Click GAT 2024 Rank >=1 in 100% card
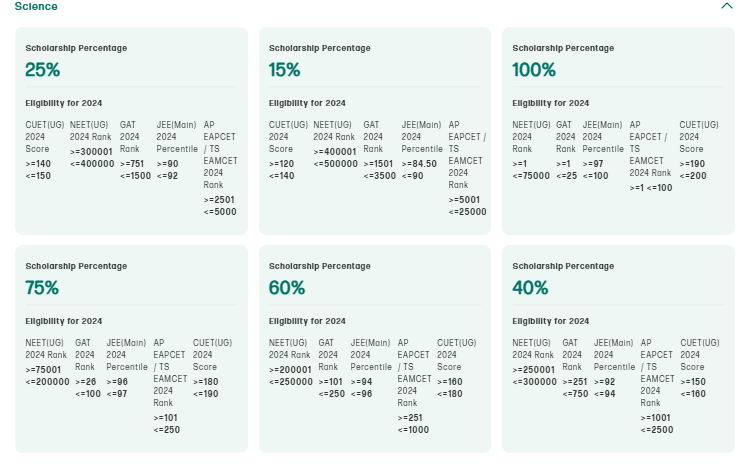The width and height of the screenshot is (742, 472). (563, 164)
